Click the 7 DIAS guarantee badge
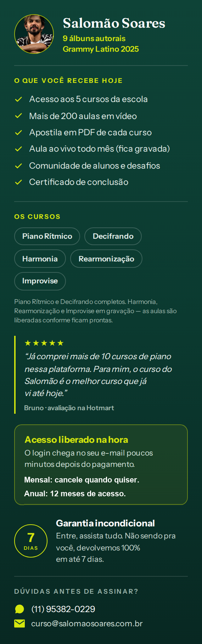Screen dimensions: 202x644 click(x=31, y=541)
